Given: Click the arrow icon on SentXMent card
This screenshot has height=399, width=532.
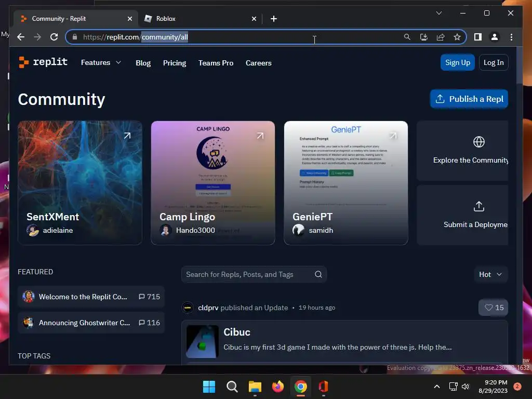Looking at the screenshot, I should click(127, 136).
